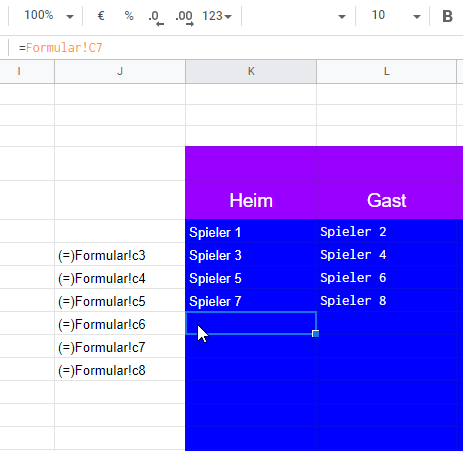The image size is (463, 451).
Task: Toggle bold formatting
Action: point(447,16)
